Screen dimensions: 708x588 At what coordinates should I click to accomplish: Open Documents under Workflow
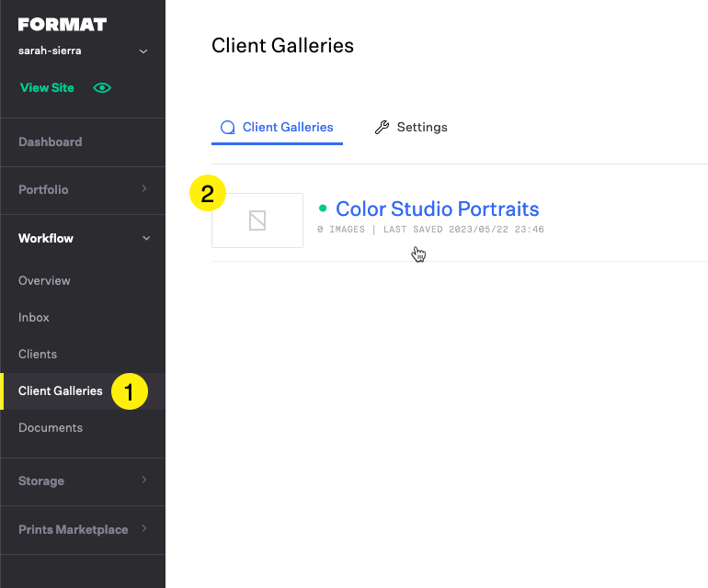51,428
